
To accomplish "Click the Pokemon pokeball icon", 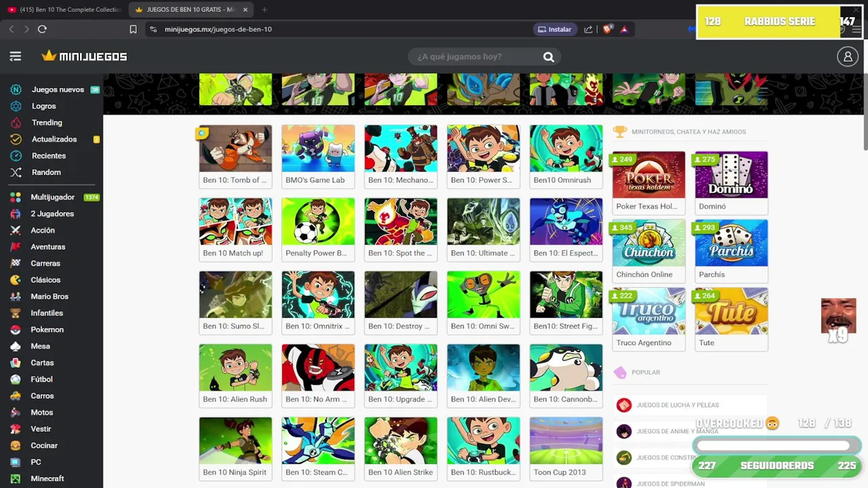I will [16, 329].
